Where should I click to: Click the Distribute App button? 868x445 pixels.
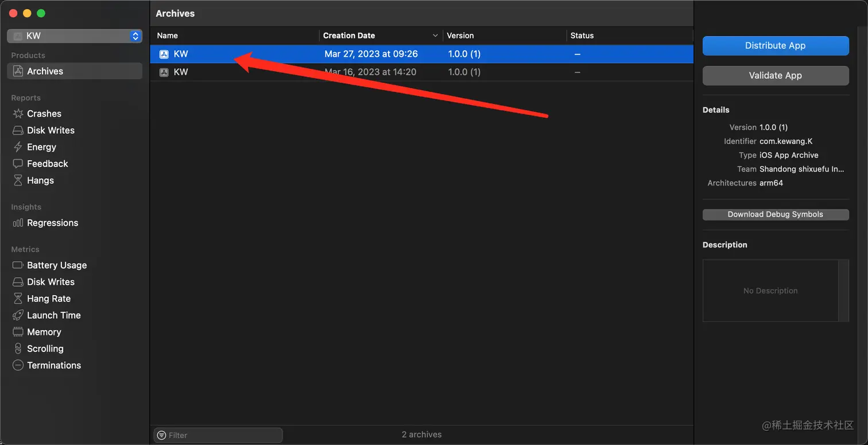pyautogui.click(x=776, y=46)
